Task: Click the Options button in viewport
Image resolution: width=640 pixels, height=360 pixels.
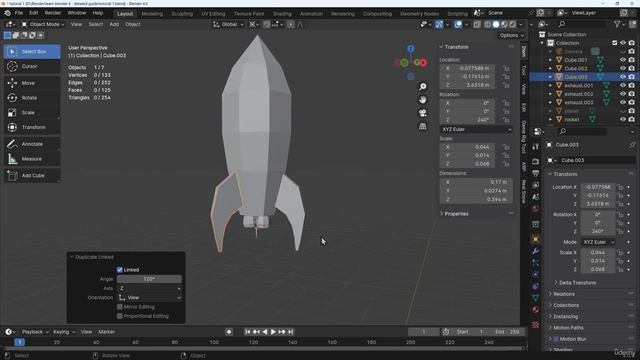Action: click(511, 36)
